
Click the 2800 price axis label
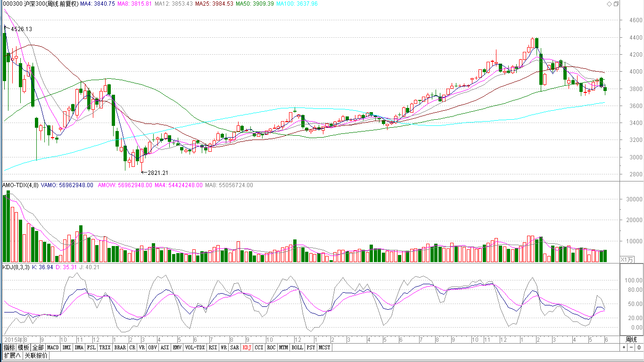[x=636, y=174]
